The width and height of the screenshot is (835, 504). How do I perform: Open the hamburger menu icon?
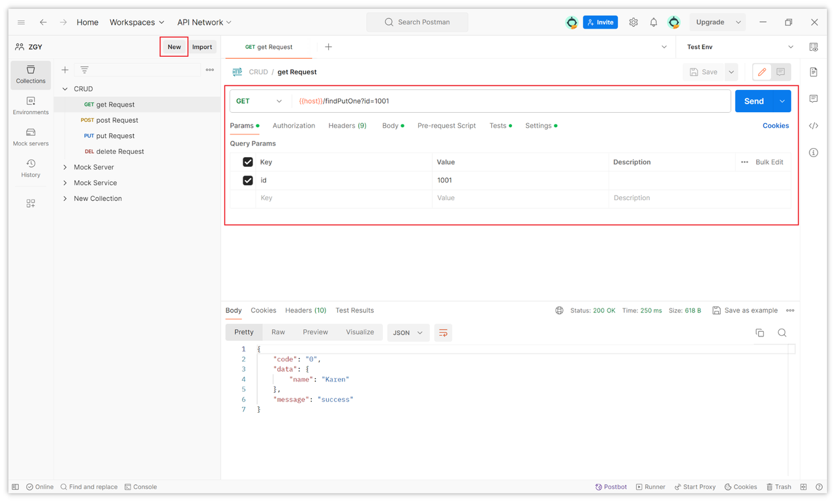(x=21, y=22)
